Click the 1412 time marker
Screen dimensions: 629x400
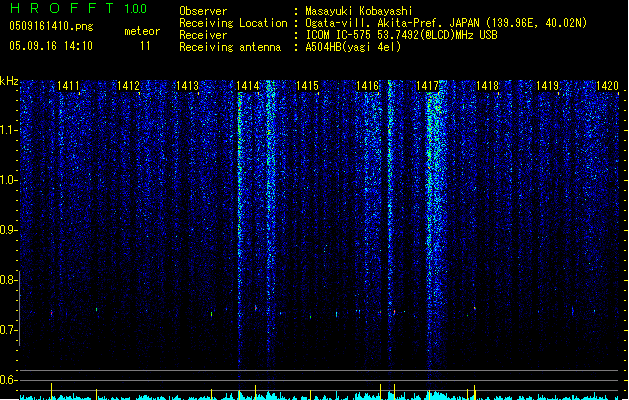tap(128, 86)
